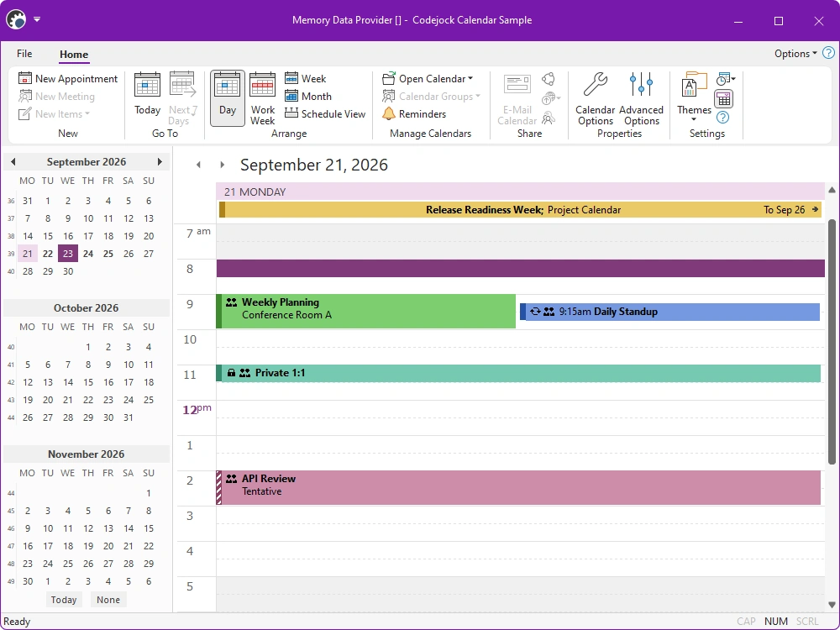Click the share calendar circular icon
The image size is (840, 630).
pyautogui.click(x=548, y=79)
